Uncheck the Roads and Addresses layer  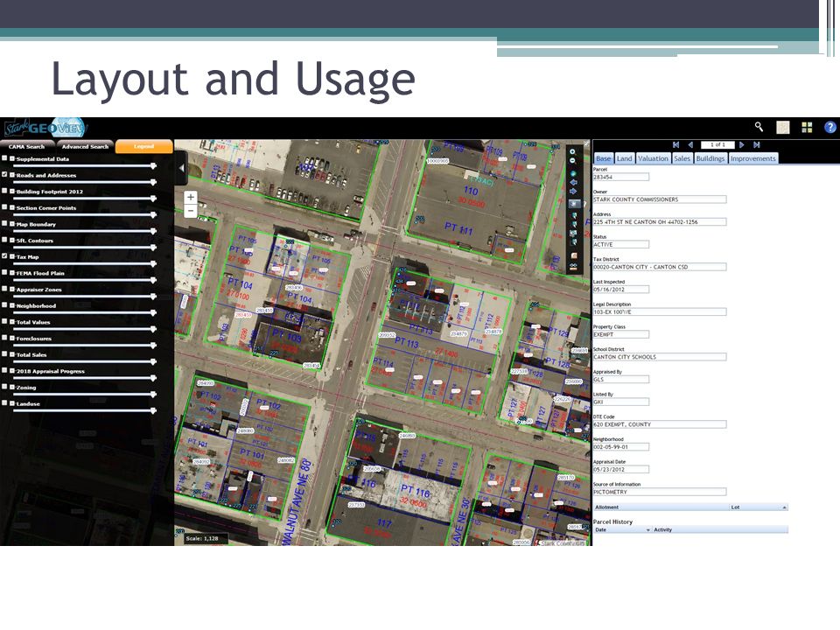tap(5, 175)
